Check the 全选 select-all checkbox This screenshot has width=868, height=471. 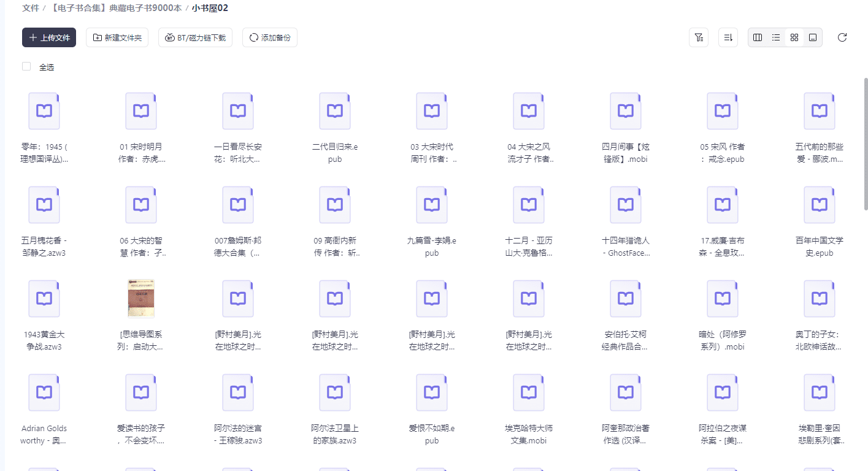coord(26,66)
